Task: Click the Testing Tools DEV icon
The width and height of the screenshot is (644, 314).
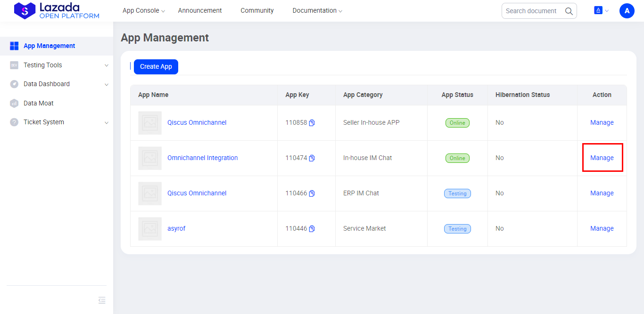Action: [x=14, y=65]
